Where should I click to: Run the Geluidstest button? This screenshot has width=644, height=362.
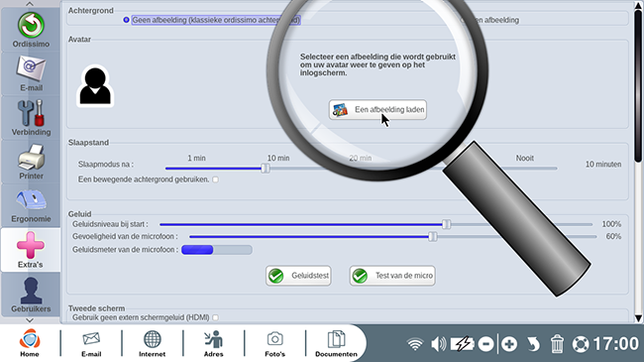coord(298,276)
